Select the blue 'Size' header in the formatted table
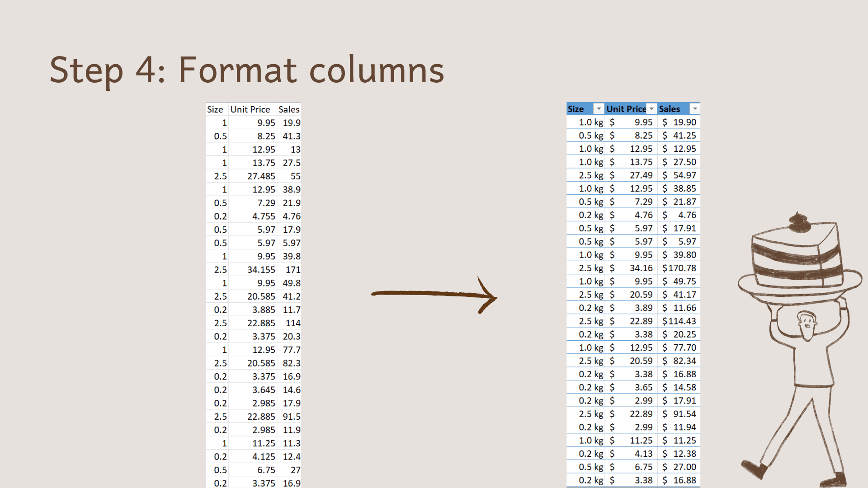Screen dimensions: 868x488 coord(576,109)
